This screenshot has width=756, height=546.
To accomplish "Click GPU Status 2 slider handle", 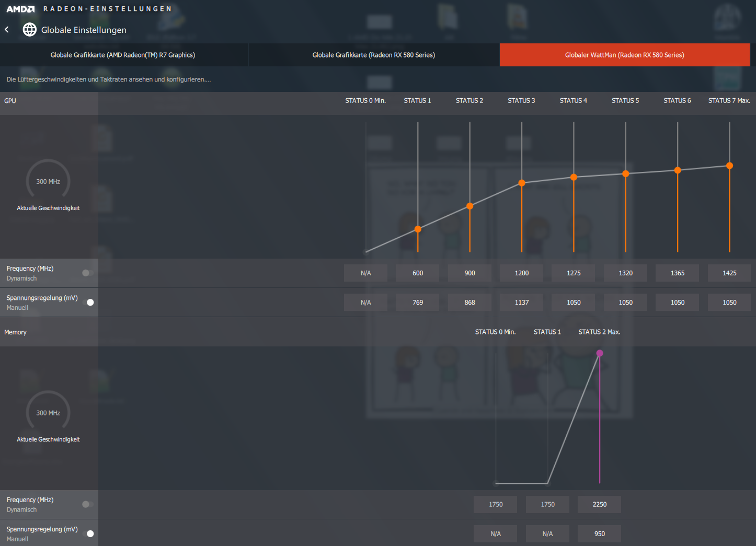I will [x=470, y=206].
